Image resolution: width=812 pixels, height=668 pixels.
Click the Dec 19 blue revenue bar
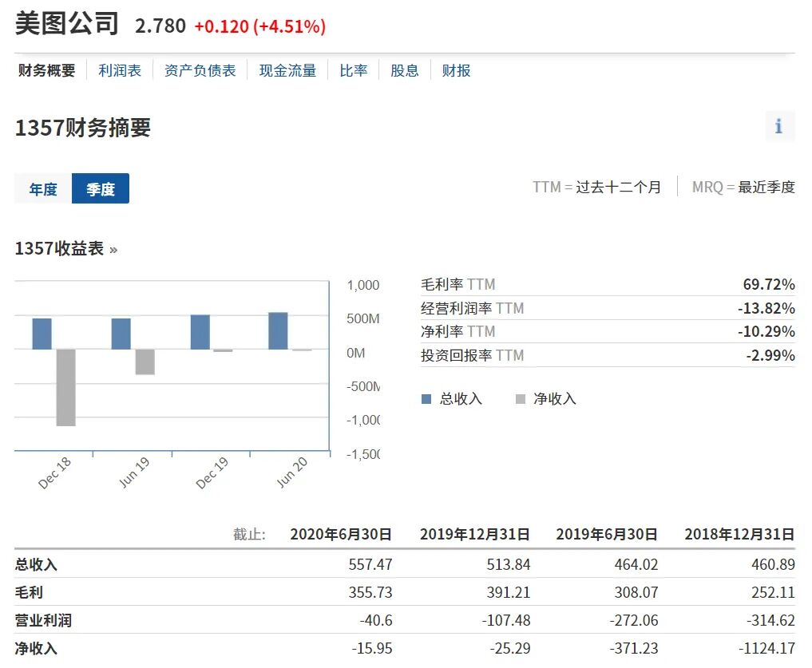click(200, 332)
